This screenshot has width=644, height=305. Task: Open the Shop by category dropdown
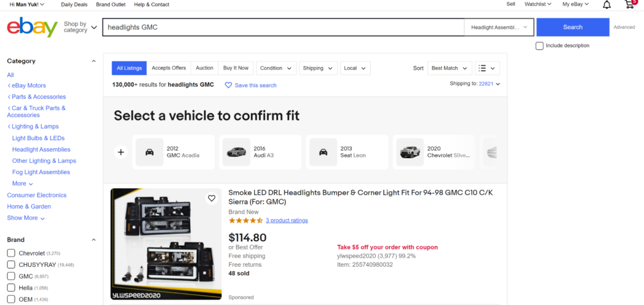(x=80, y=27)
